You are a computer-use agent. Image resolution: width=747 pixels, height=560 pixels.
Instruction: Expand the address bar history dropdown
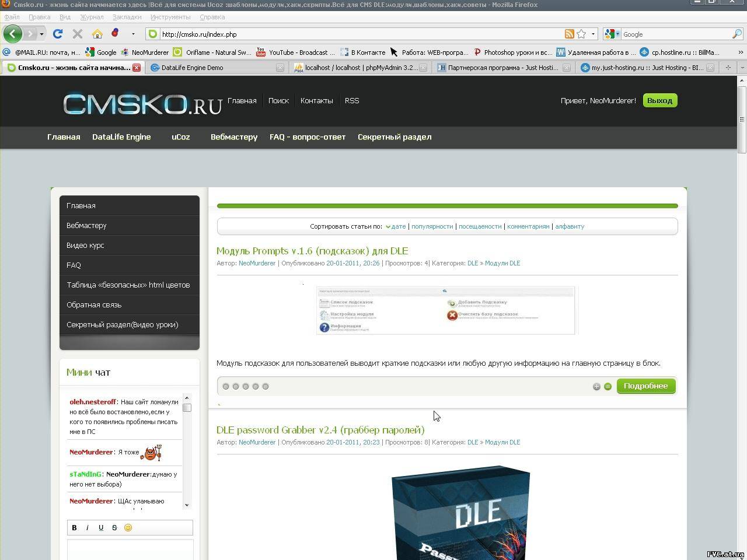(x=594, y=34)
